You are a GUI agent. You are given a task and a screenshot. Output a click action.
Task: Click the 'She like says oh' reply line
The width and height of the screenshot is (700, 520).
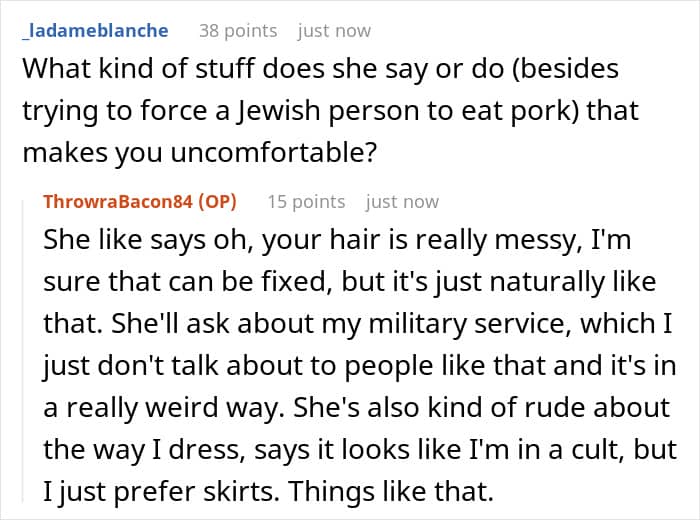[337, 240]
